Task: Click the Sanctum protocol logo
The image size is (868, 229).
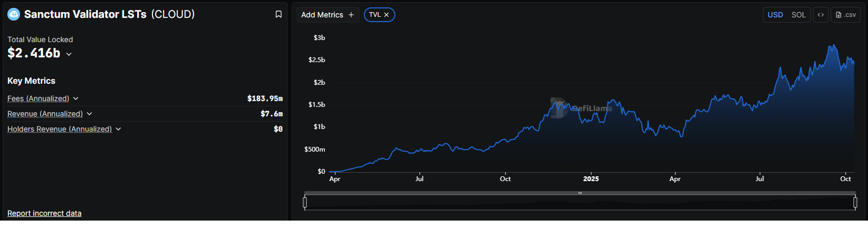Action: [14, 14]
